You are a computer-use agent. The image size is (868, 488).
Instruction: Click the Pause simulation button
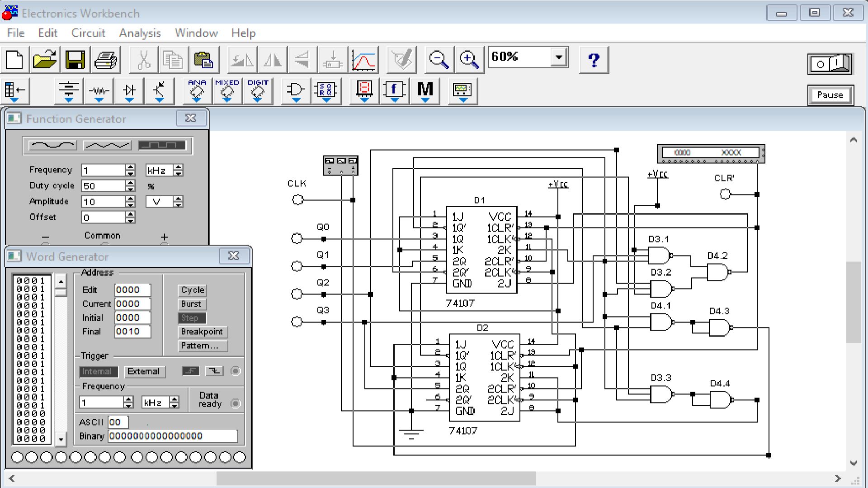[830, 95]
